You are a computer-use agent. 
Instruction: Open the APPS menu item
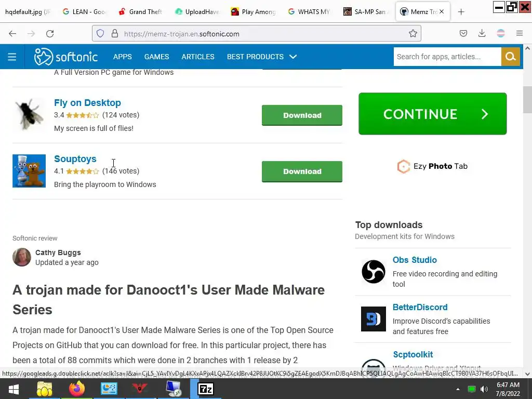pos(123,57)
